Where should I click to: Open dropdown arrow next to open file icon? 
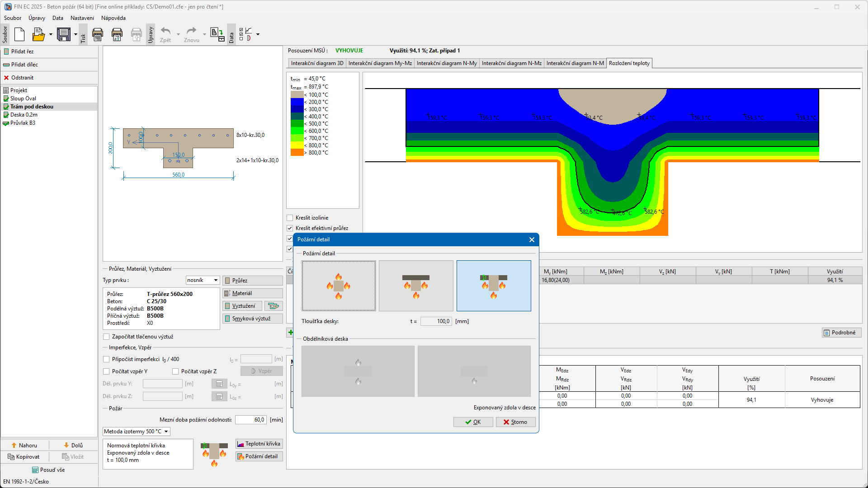51,34
